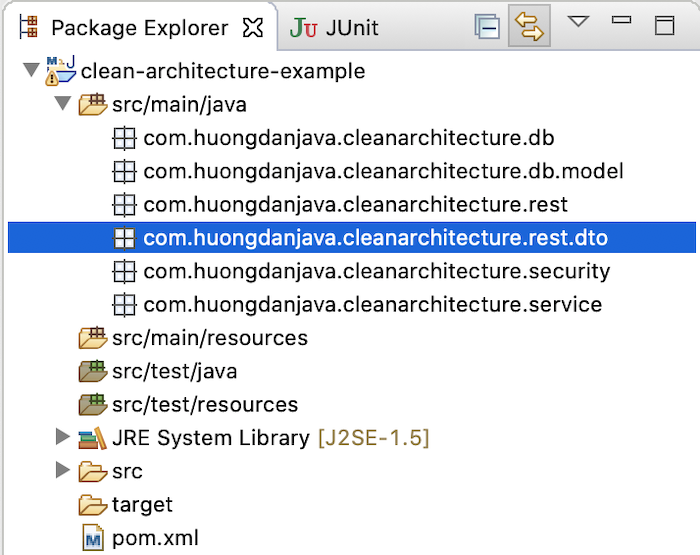This screenshot has width=700, height=555.
Task: Click the src/test/java folder icon
Action: coord(92,371)
